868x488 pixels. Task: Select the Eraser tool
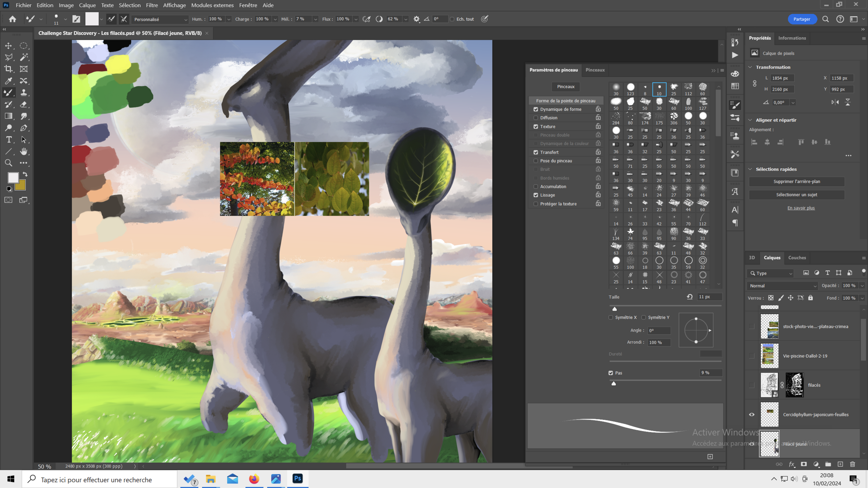click(x=24, y=104)
